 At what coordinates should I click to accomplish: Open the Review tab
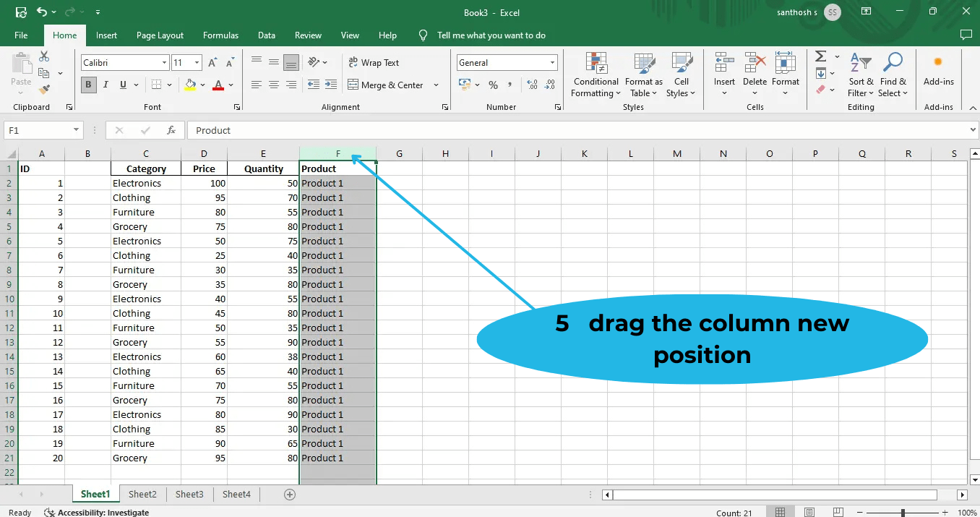click(x=308, y=35)
